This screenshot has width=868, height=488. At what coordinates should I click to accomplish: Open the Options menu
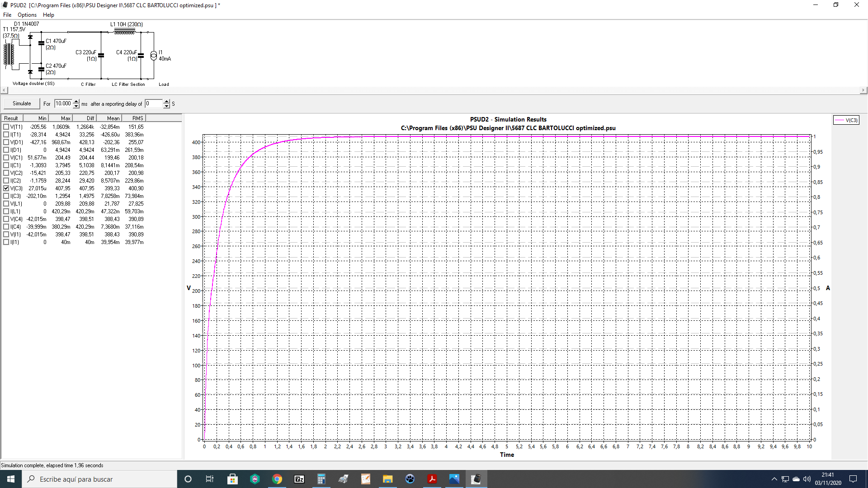pyautogui.click(x=27, y=15)
